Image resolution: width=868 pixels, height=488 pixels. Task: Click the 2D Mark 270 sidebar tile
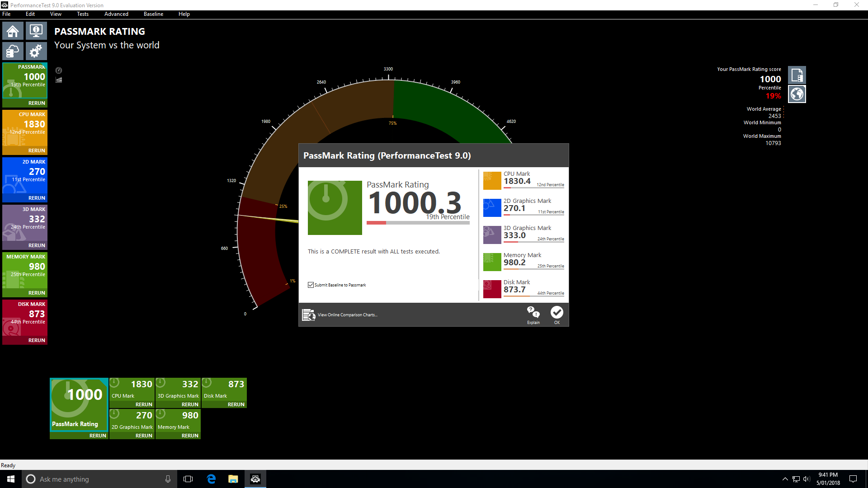point(25,175)
